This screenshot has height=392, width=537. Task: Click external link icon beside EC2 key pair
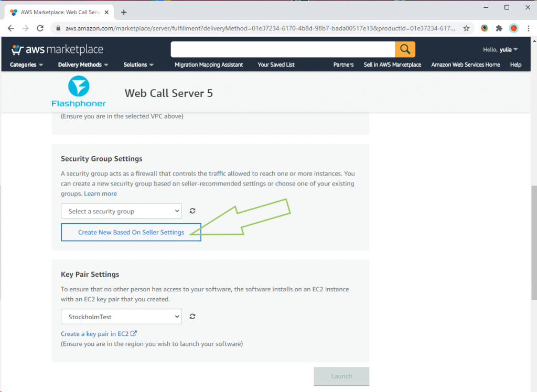134,333
